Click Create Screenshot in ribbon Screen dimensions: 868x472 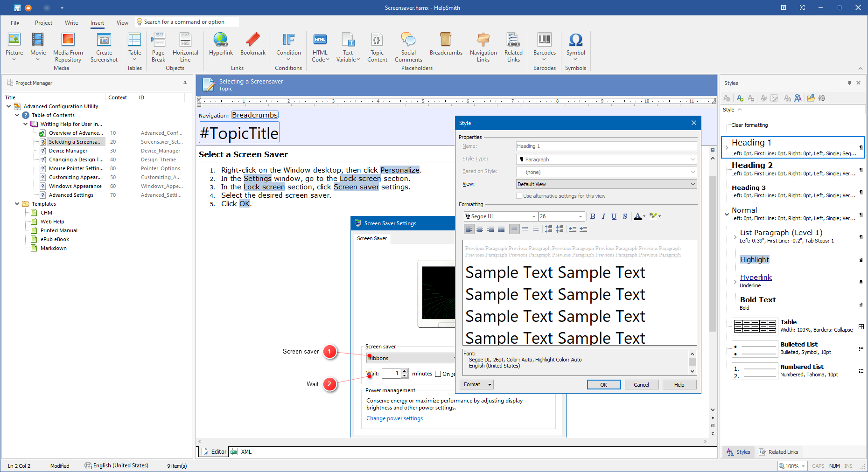click(x=104, y=47)
